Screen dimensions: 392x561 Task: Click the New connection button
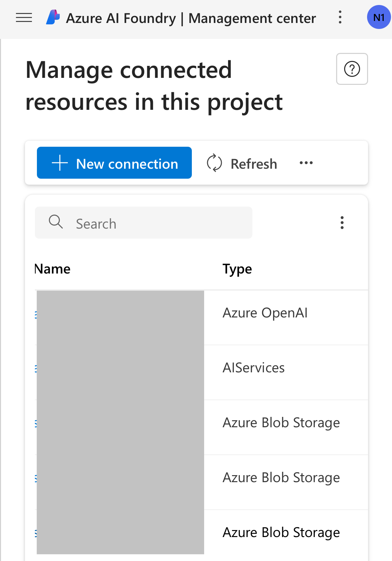point(114,163)
